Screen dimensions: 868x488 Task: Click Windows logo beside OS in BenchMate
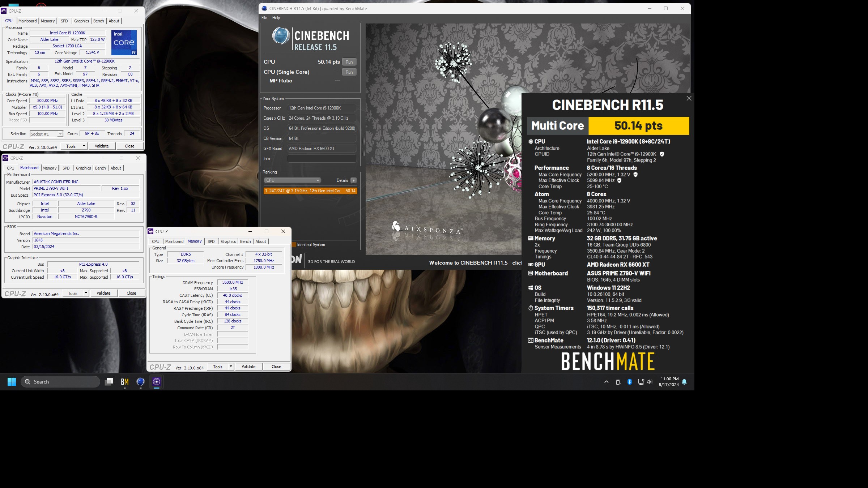(x=531, y=288)
